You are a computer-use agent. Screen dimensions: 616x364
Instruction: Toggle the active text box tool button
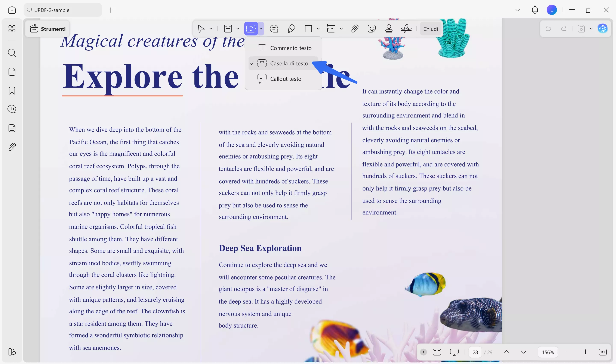(x=251, y=29)
